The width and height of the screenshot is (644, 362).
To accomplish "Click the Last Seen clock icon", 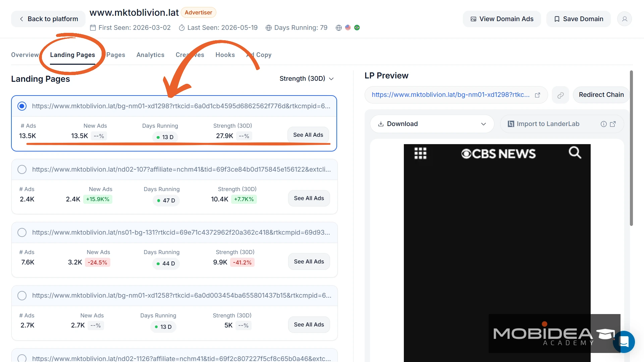I will click(x=182, y=28).
